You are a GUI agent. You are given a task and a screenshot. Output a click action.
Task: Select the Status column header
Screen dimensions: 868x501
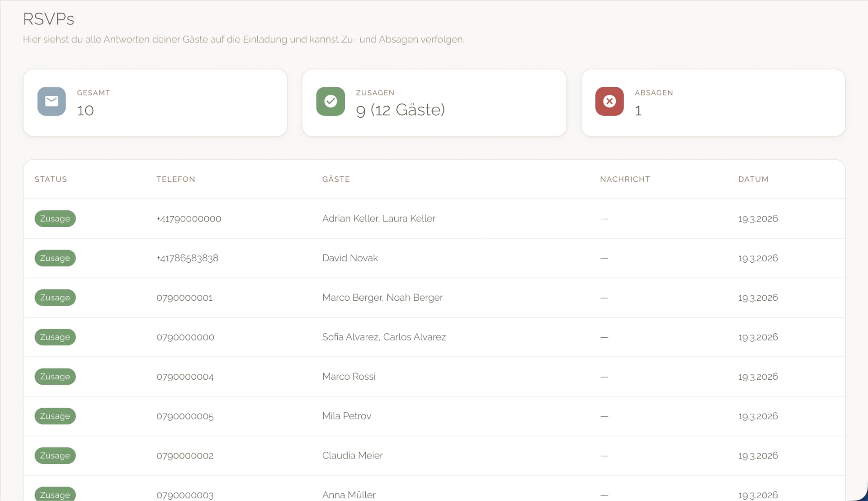pos(51,179)
